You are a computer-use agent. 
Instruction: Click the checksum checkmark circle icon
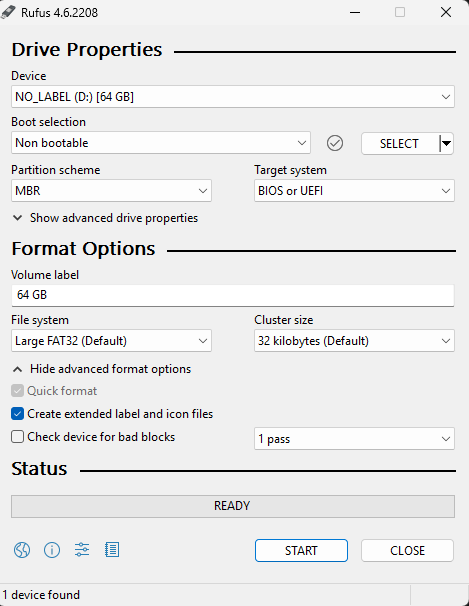[335, 143]
